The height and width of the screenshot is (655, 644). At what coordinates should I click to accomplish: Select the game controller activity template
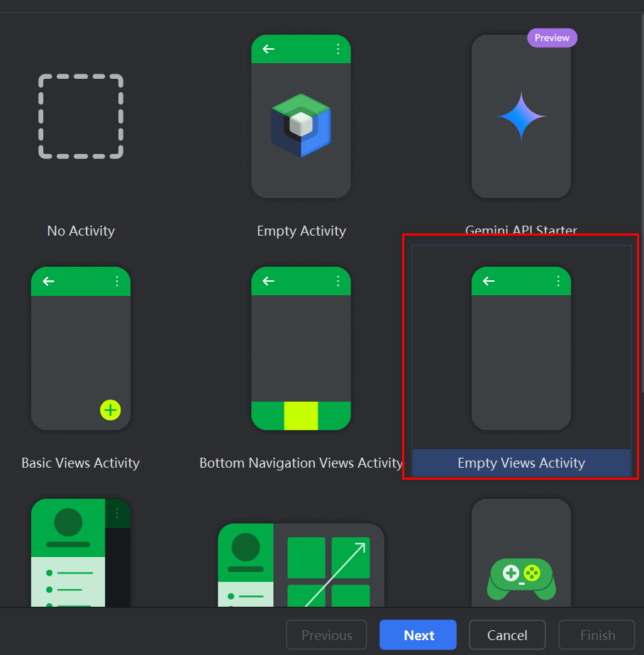[521, 553]
